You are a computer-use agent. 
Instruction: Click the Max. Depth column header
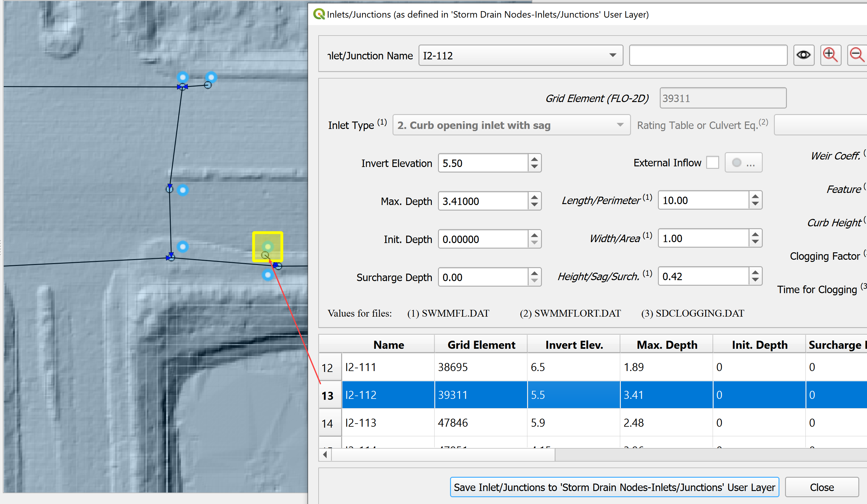pyautogui.click(x=667, y=345)
